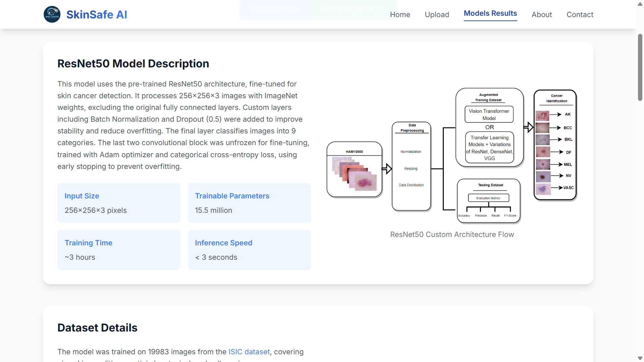This screenshot has width=644, height=362.
Task: Open the About page link
Action: pyautogui.click(x=541, y=14)
